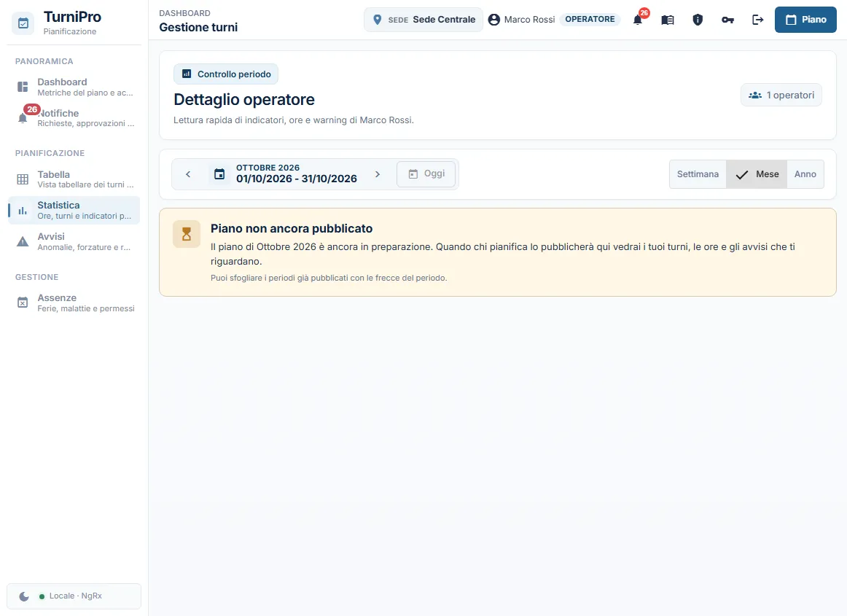Screen dimensions: 847x616
Task: Open the Tabella view in sidebar
Action: tap(74, 179)
